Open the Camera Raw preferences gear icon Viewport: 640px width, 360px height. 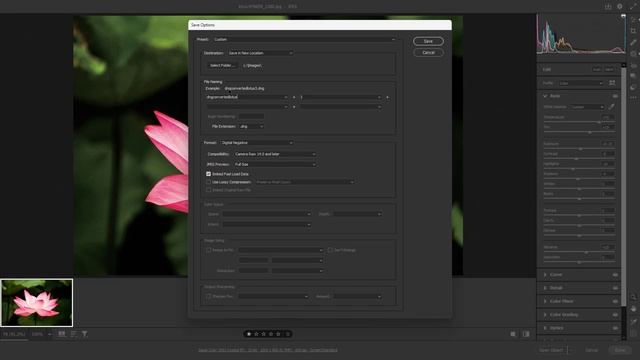[x=620, y=7]
